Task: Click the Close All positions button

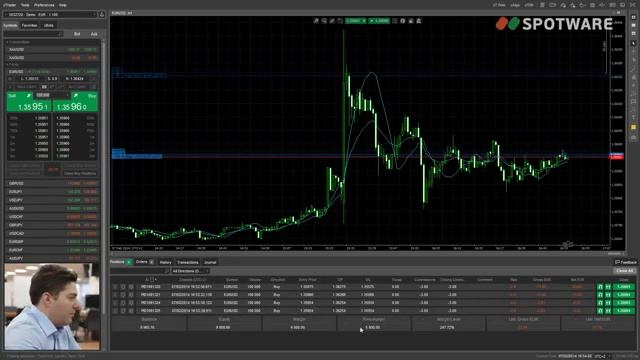Action: [624, 271]
